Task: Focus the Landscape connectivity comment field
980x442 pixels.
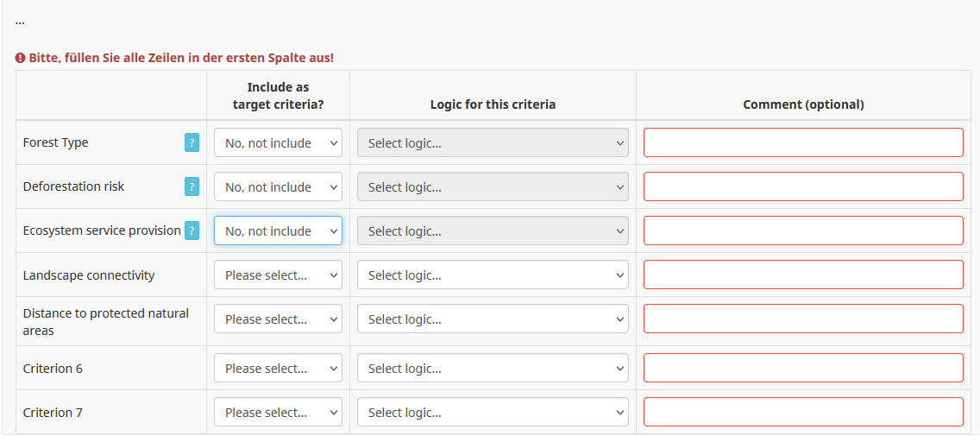Action: (x=803, y=275)
